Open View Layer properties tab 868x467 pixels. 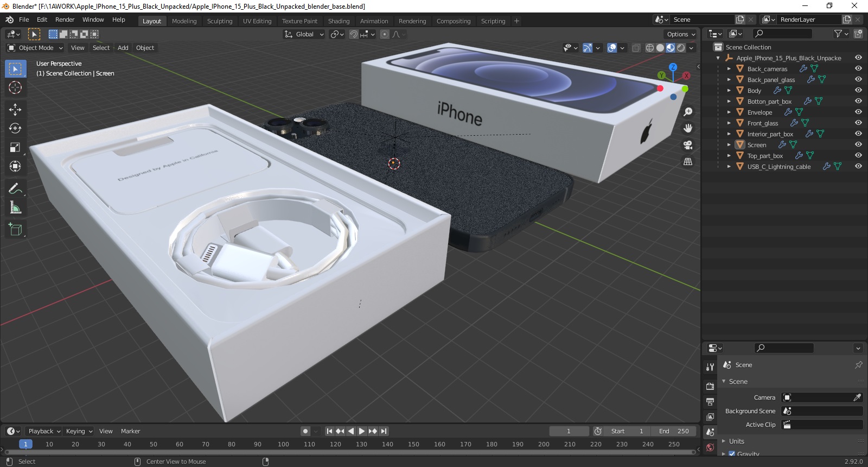(x=710, y=417)
